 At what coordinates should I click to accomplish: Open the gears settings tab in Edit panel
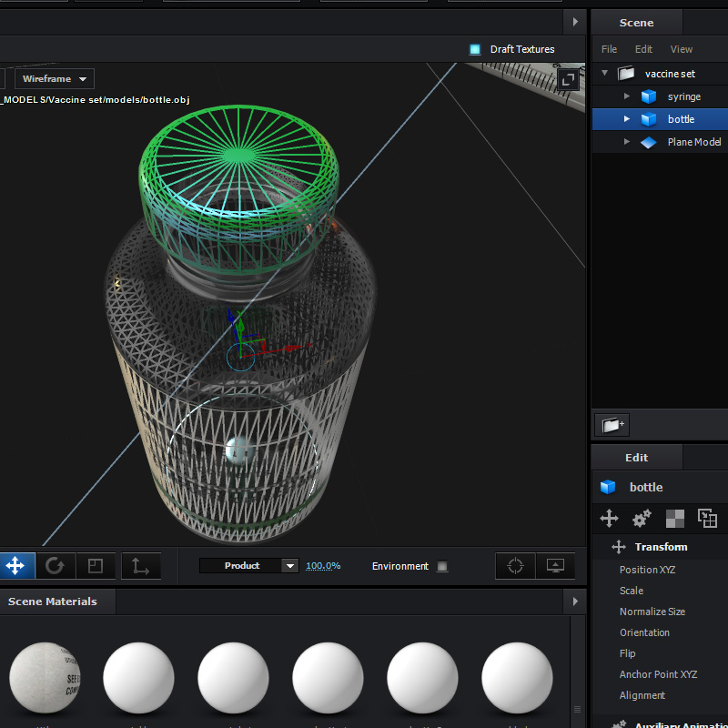(x=642, y=519)
